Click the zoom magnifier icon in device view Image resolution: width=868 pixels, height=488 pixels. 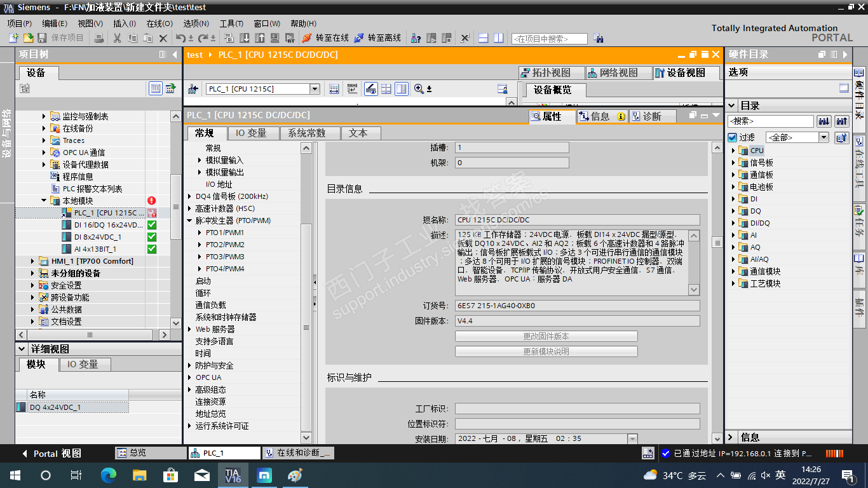[419, 89]
